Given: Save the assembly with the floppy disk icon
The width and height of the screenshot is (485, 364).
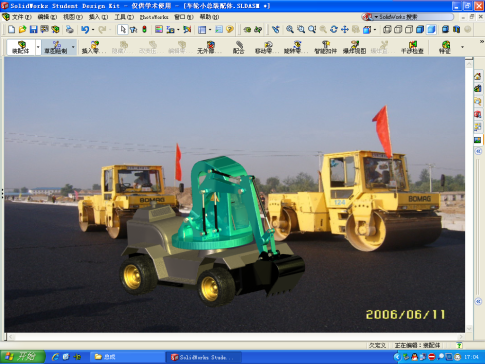Looking at the screenshot, I should (33, 30).
